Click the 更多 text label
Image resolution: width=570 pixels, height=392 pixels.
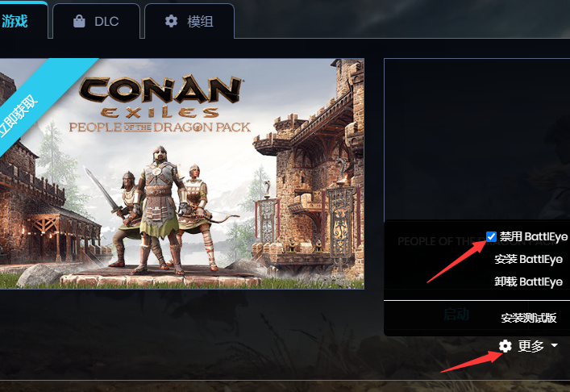point(530,346)
